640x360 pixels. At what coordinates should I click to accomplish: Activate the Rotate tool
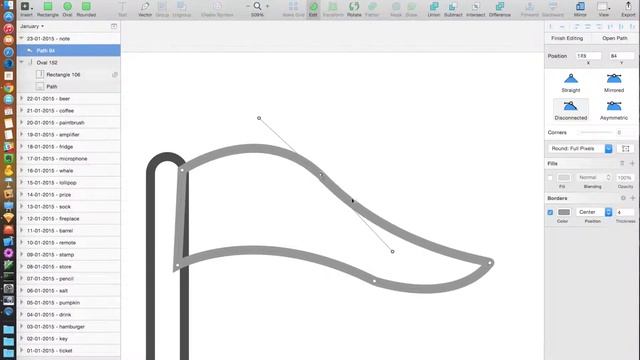pyautogui.click(x=354, y=9)
